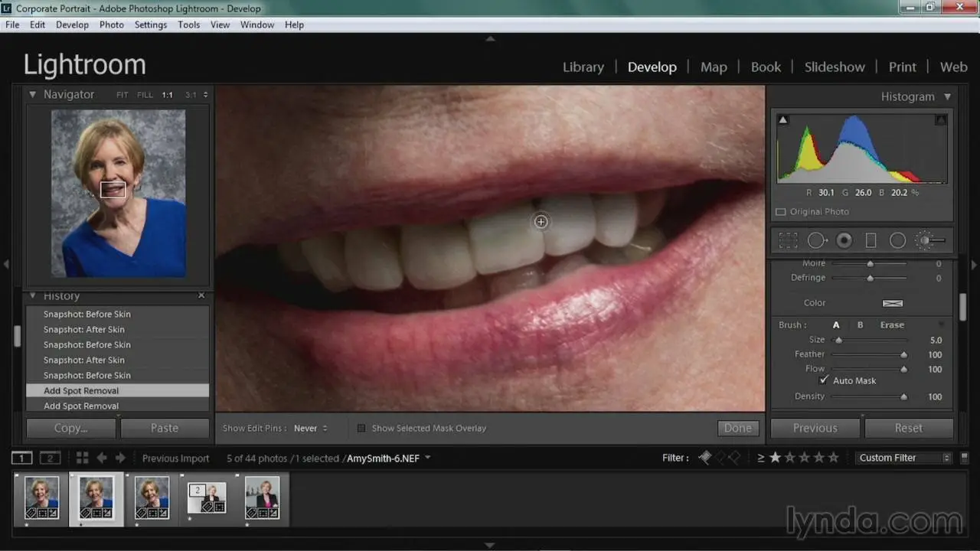Select the Crop Overlay tool
This screenshot has width=980, height=551.
click(x=788, y=240)
